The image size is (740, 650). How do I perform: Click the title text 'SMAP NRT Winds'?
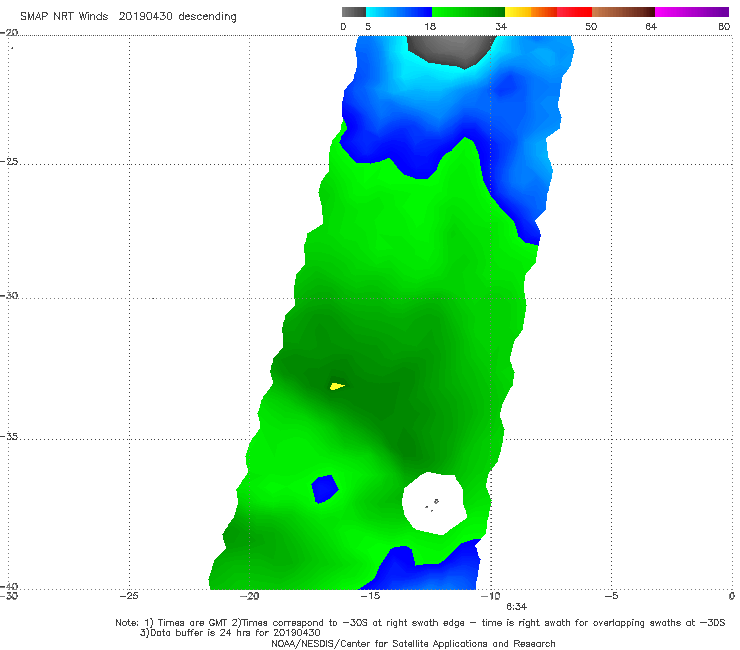64,16
